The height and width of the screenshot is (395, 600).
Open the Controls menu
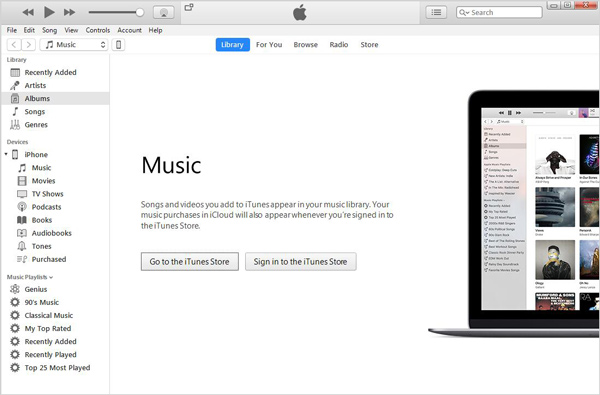(98, 30)
